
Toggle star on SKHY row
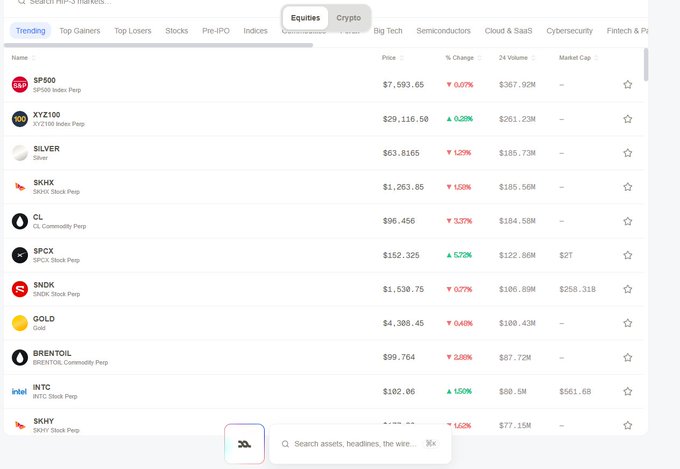627,425
